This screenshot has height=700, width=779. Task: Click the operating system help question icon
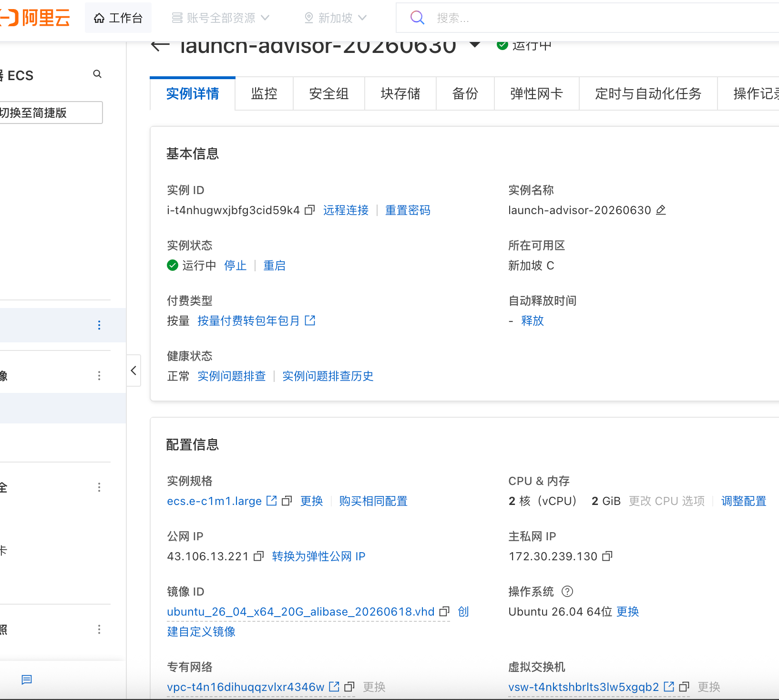pos(567,591)
